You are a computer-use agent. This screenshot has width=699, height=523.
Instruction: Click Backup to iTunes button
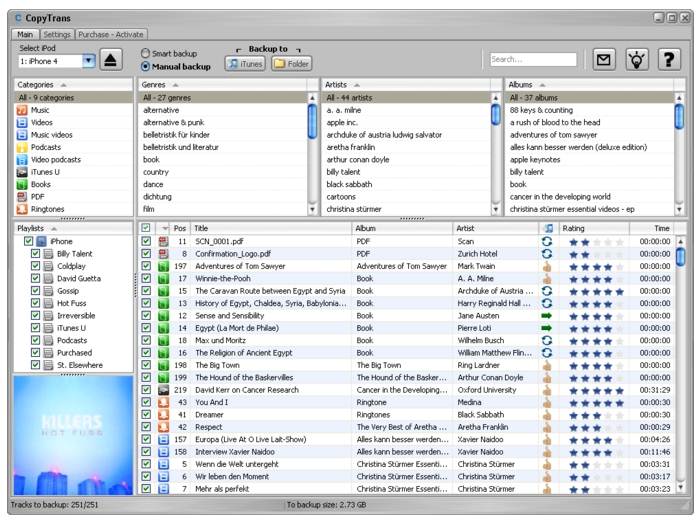pos(245,64)
